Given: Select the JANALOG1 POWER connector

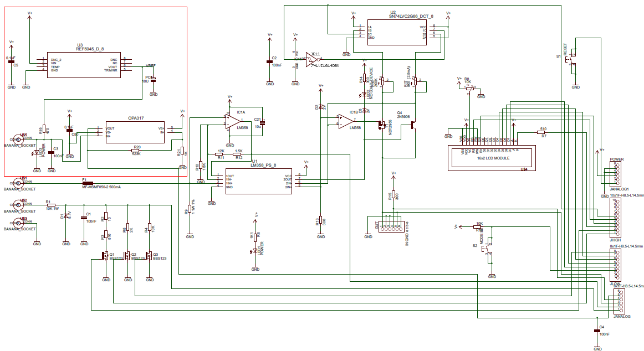Looking at the screenshot, I should pyautogui.click(x=616, y=174).
